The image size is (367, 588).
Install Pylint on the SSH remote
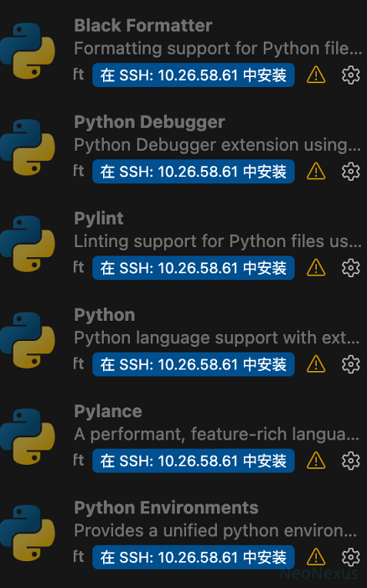click(194, 268)
